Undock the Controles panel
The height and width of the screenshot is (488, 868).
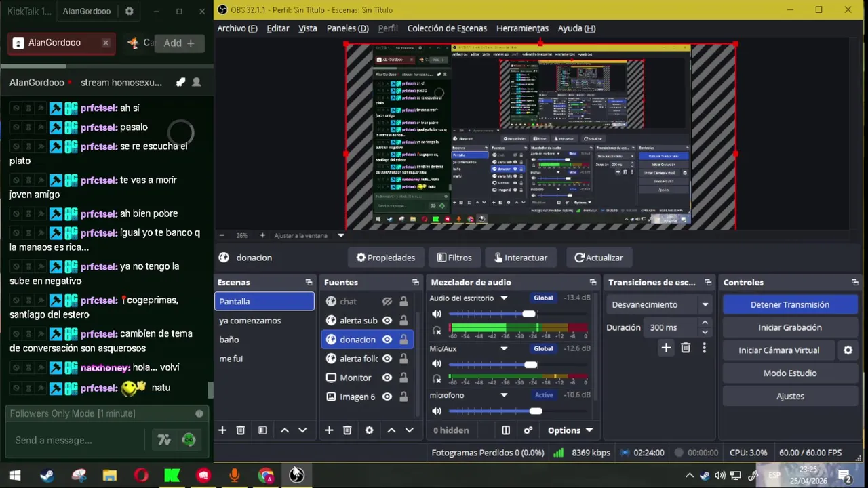[854, 282]
